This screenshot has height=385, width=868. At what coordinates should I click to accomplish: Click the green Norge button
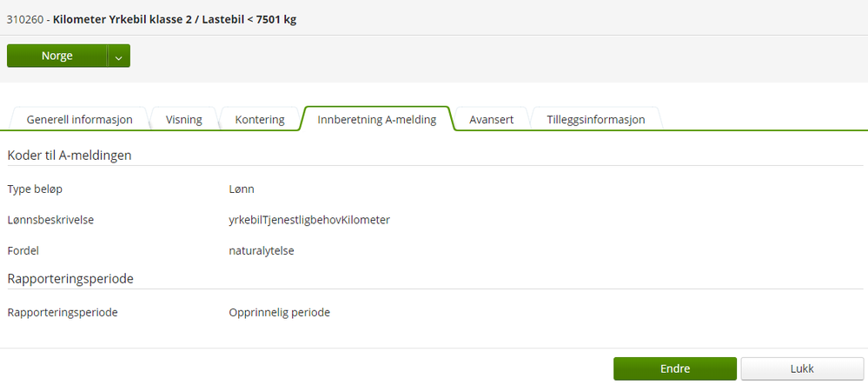click(57, 56)
